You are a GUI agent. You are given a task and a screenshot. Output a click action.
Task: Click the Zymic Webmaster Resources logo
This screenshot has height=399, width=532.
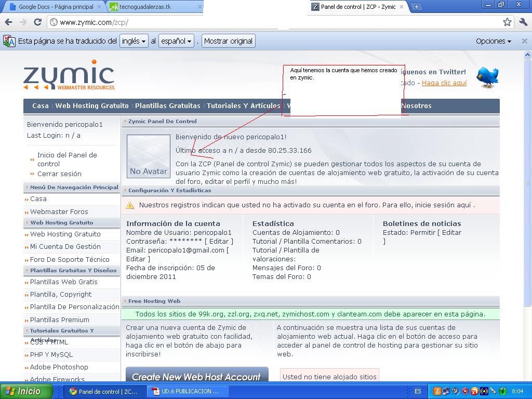point(69,75)
